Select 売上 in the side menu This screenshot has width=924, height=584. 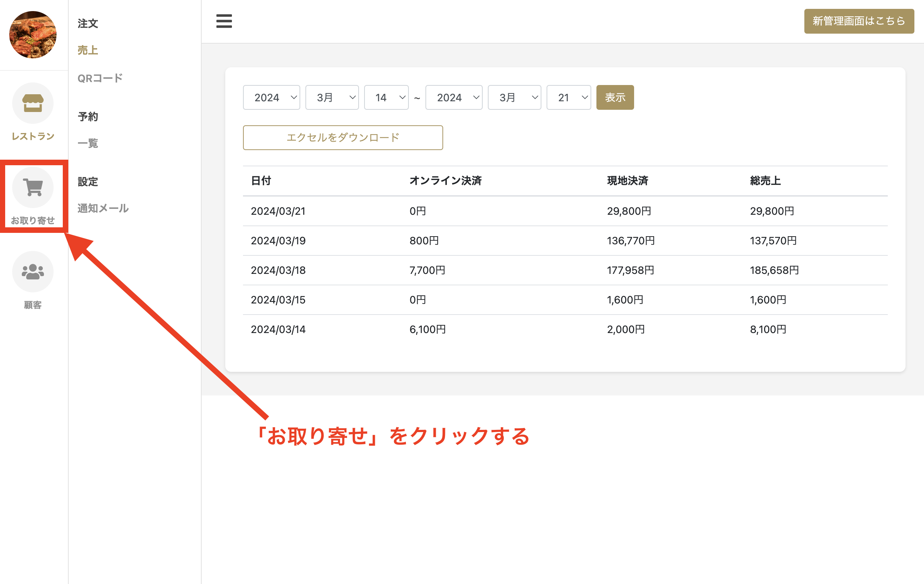[x=88, y=50]
